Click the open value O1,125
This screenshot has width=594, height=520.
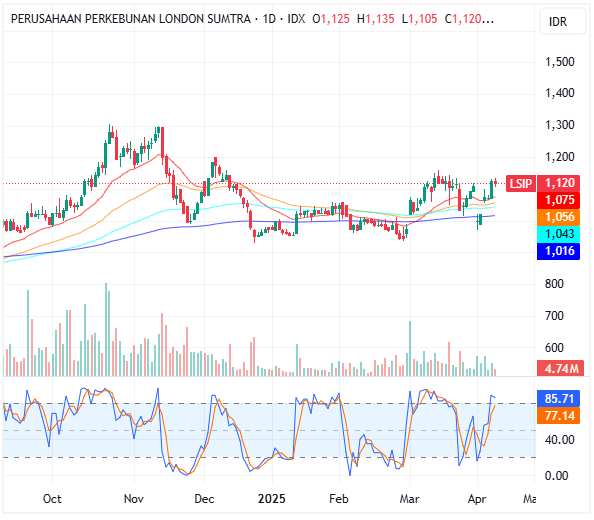coord(331,19)
